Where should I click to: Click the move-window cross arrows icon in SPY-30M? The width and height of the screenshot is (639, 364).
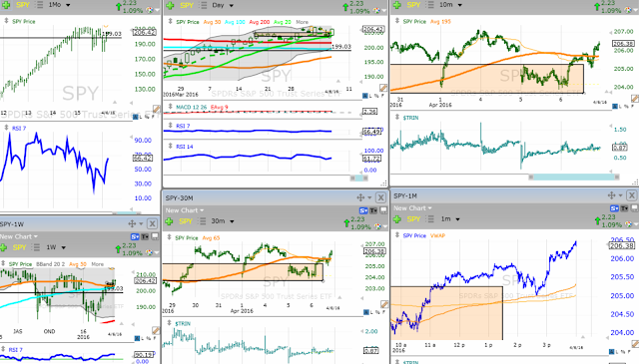pyautogui.click(x=360, y=197)
